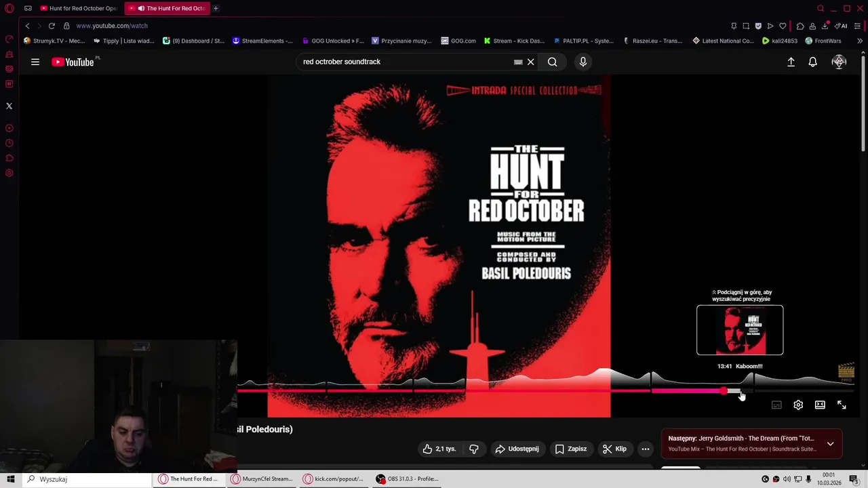Enter fullscreen in the player
The width and height of the screenshot is (868, 488).
click(842, 405)
